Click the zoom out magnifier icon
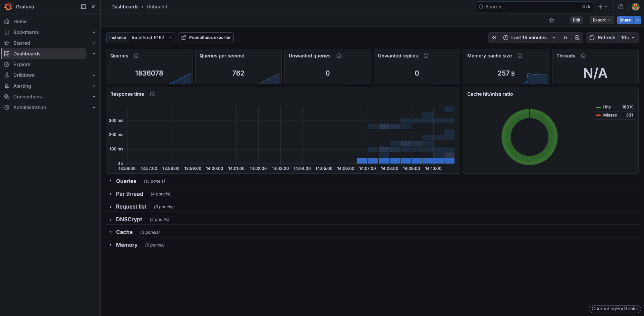Image resolution: width=644 pixels, height=316 pixels. pyautogui.click(x=577, y=38)
